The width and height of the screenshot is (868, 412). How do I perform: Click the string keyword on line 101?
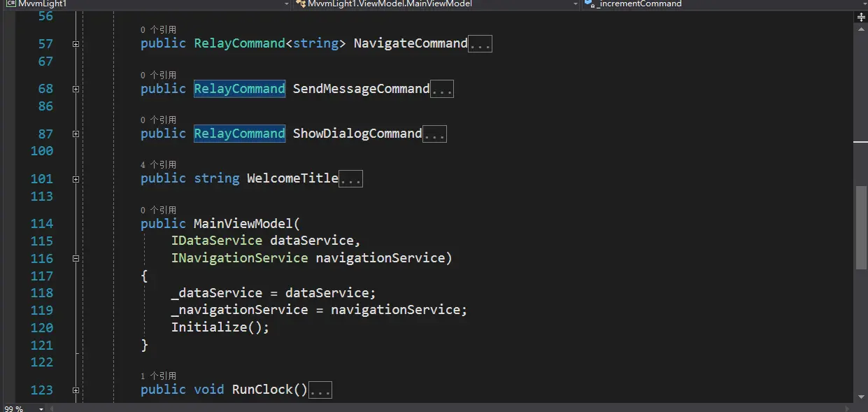(x=217, y=178)
